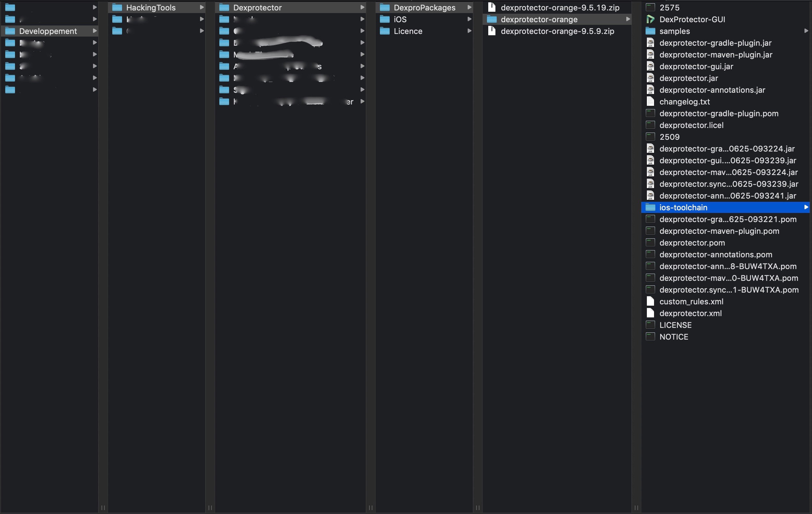Grab the column resize handle under DexproPackages column
The image size is (812, 514).
coord(478,507)
